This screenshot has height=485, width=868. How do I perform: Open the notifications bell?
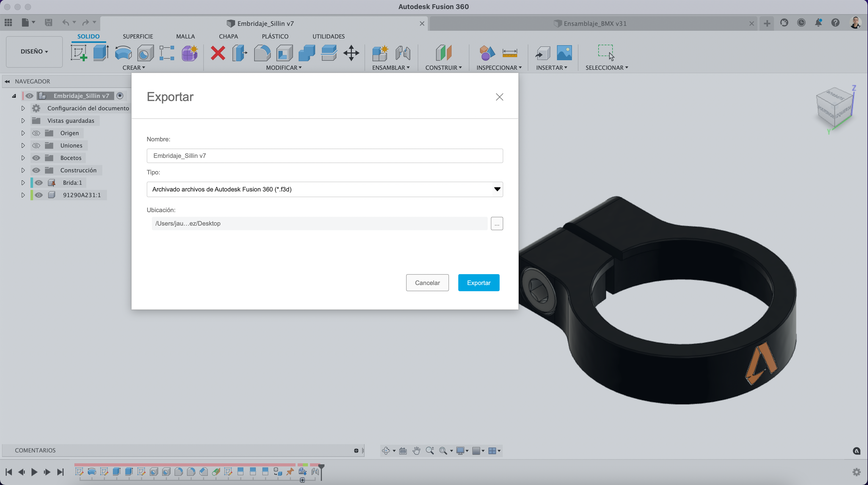(818, 22)
